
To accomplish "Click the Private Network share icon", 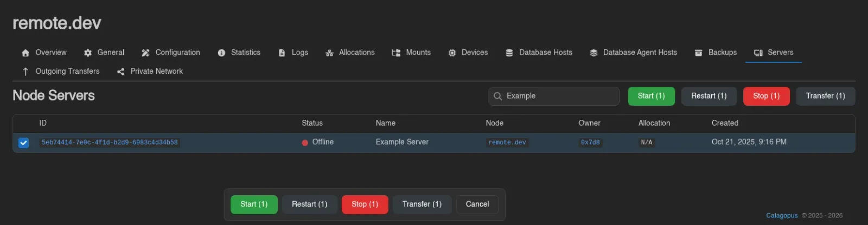I will coord(120,72).
